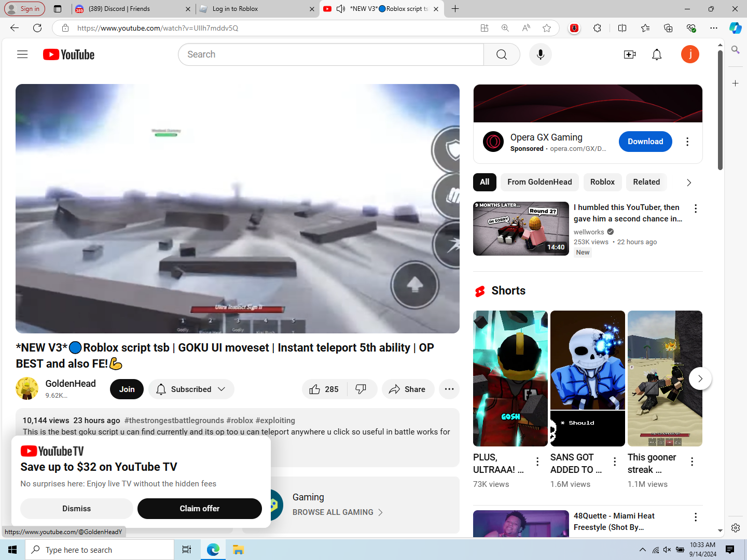Image resolution: width=747 pixels, height=560 pixels.
Task: Click the video player area
Action: tap(238, 208)
